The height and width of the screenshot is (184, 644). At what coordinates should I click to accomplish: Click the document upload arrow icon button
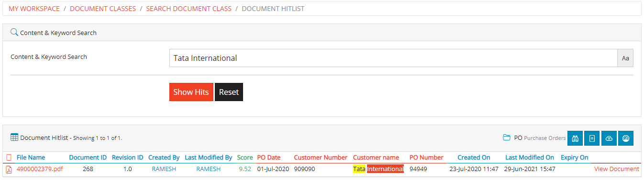(592, 138)
